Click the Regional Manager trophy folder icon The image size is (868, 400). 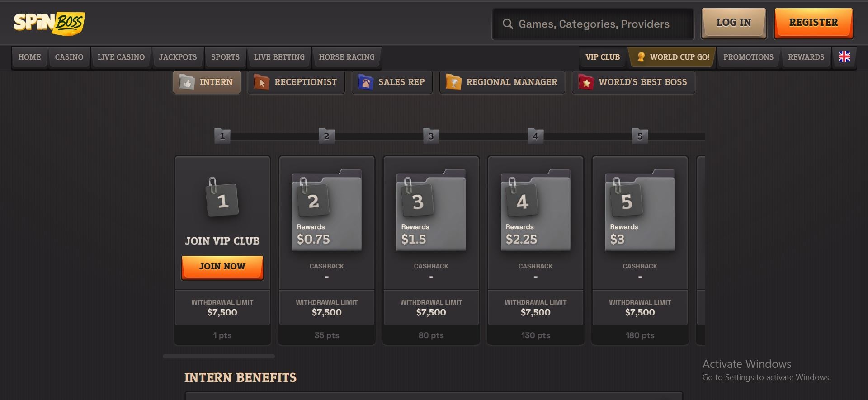[453, 82]
